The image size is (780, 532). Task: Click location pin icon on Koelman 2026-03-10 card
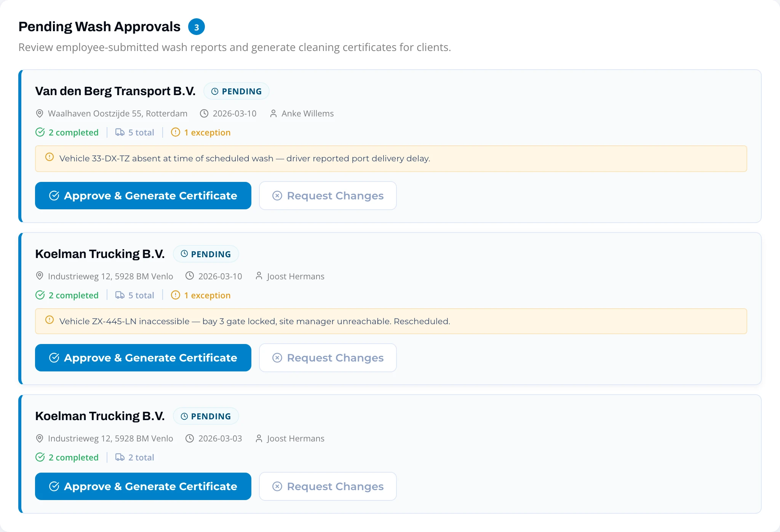pyautogui.click(x=40, y=276)
